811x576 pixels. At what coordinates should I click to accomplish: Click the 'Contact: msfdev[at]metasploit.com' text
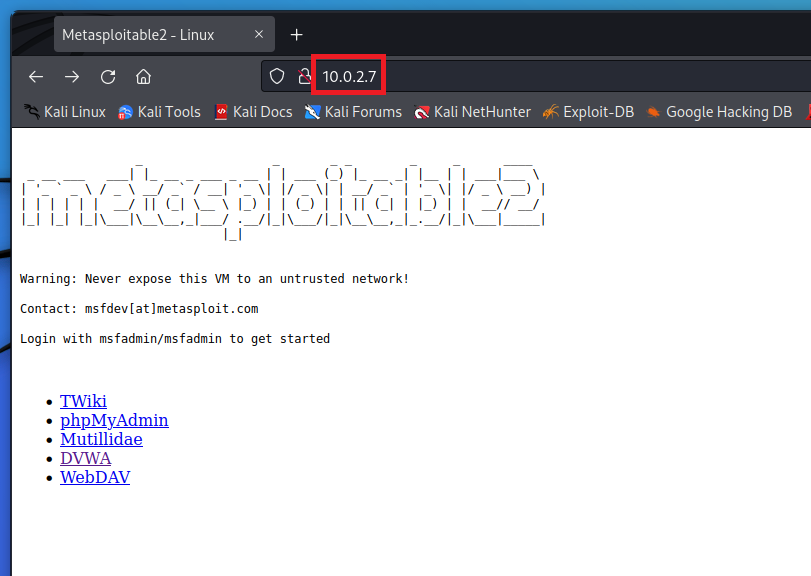click(139, 309)
